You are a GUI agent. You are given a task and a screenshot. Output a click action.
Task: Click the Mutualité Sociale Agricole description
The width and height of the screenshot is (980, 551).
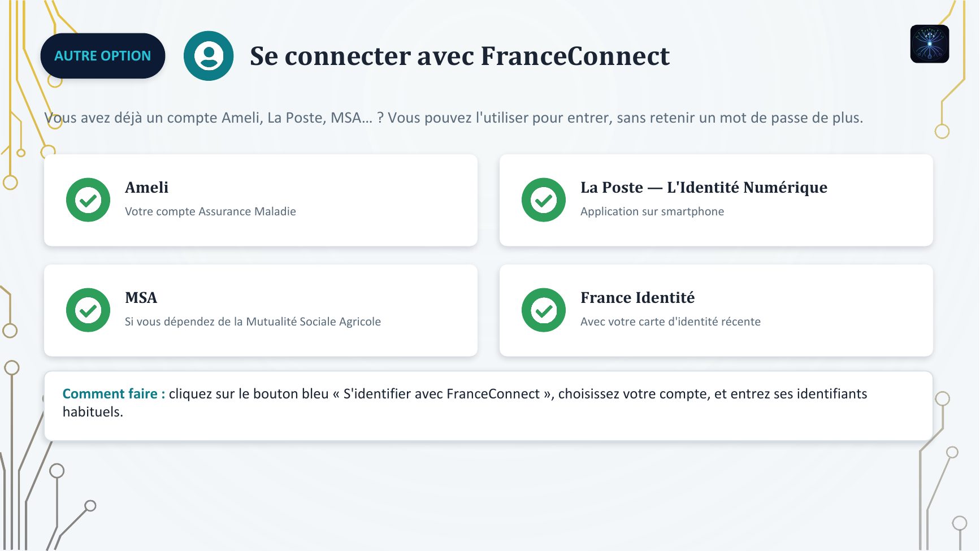(x=253, y=322)
